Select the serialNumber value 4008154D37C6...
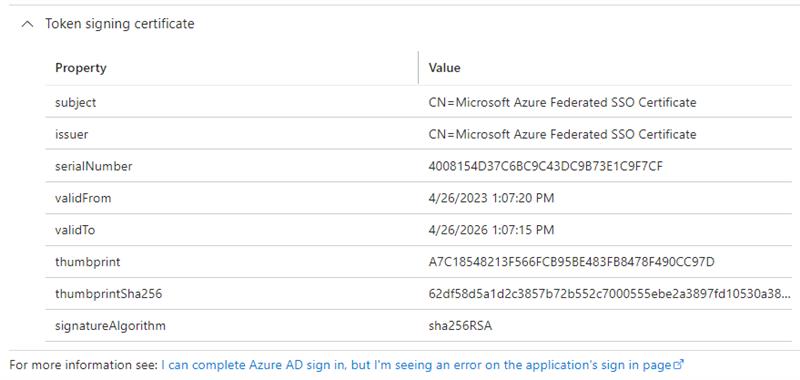 coord(545,166)
